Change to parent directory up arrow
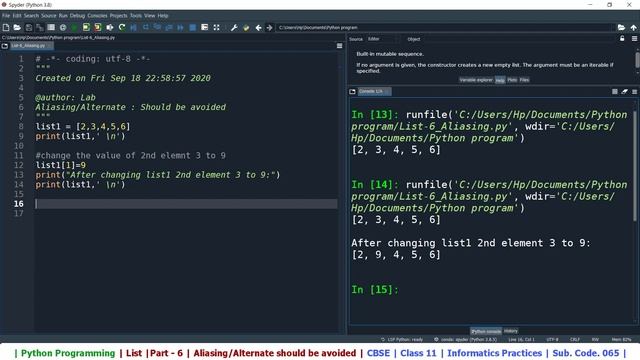The image size is (640, 360). 633,27
